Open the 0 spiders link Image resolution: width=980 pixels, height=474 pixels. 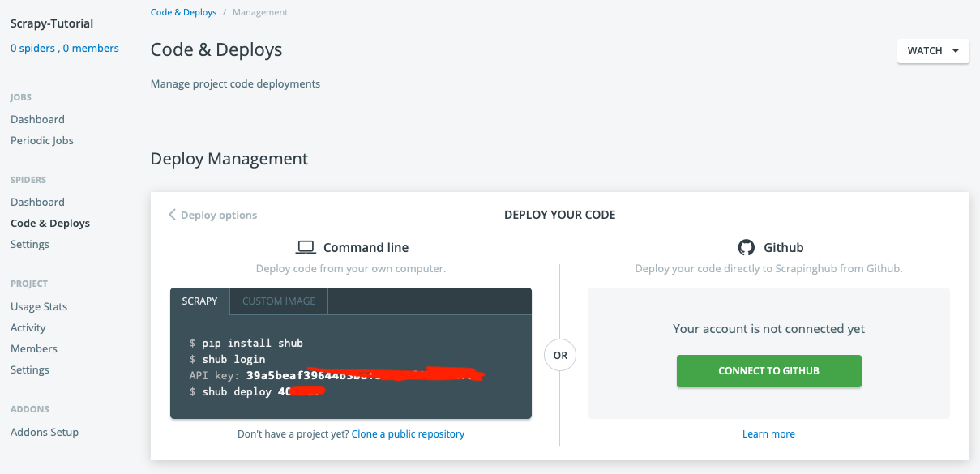pos(32,49)
